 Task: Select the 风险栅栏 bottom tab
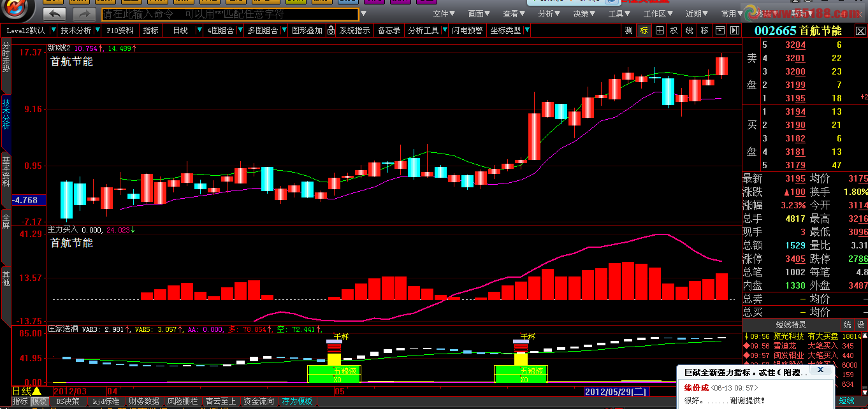pyautogui.click(x=183, y=401)
